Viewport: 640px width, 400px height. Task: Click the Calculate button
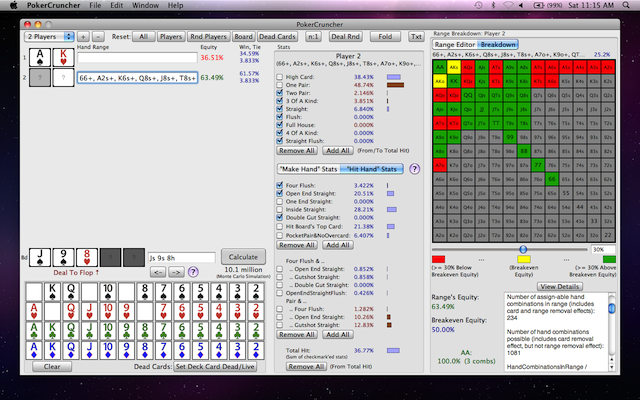click(243, 257)
